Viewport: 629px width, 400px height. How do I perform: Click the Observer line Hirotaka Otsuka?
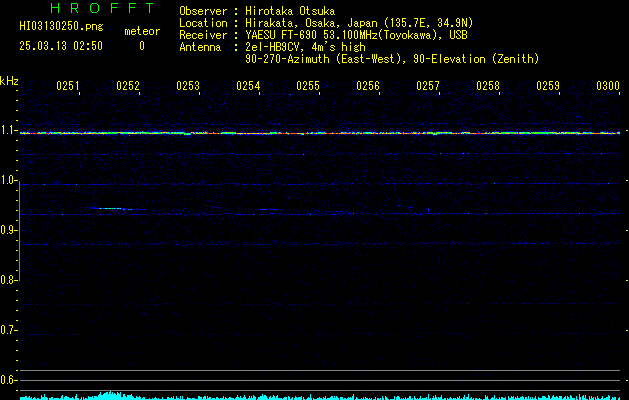(257, 11)
